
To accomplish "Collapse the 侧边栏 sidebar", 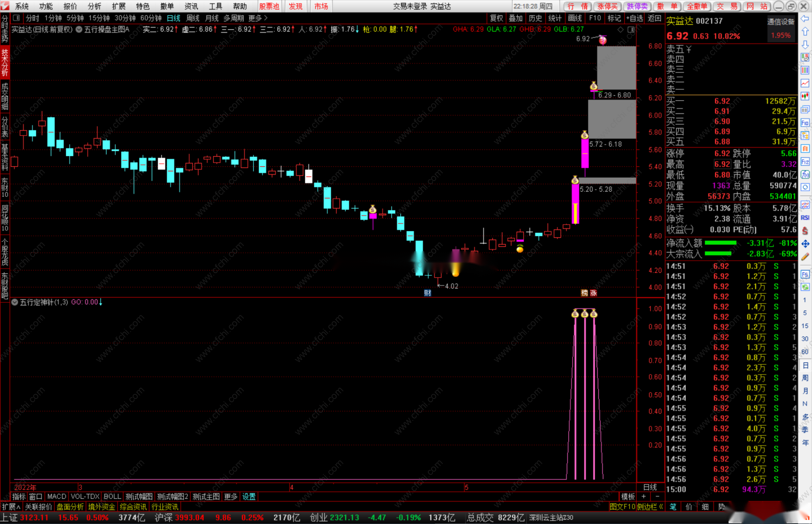I will 650,507.
